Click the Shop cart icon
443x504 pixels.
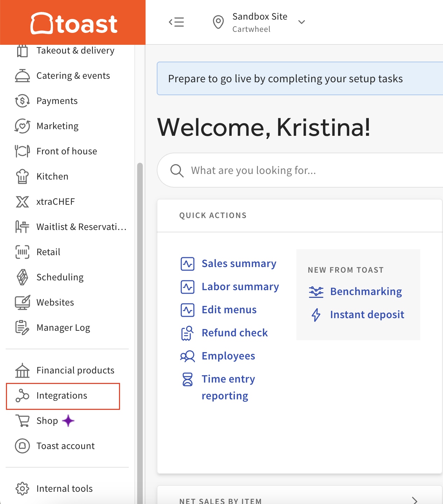[x=22, y=421]
